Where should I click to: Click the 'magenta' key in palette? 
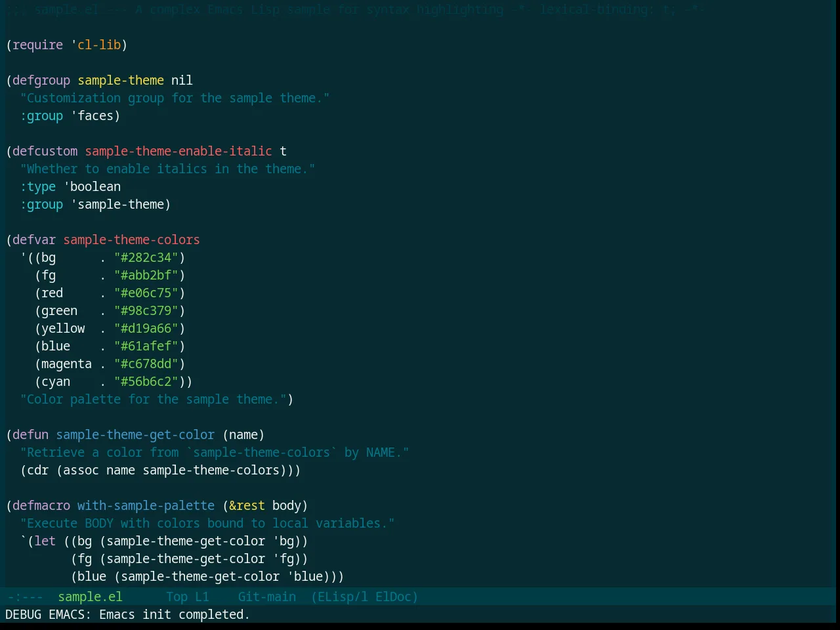66,364
